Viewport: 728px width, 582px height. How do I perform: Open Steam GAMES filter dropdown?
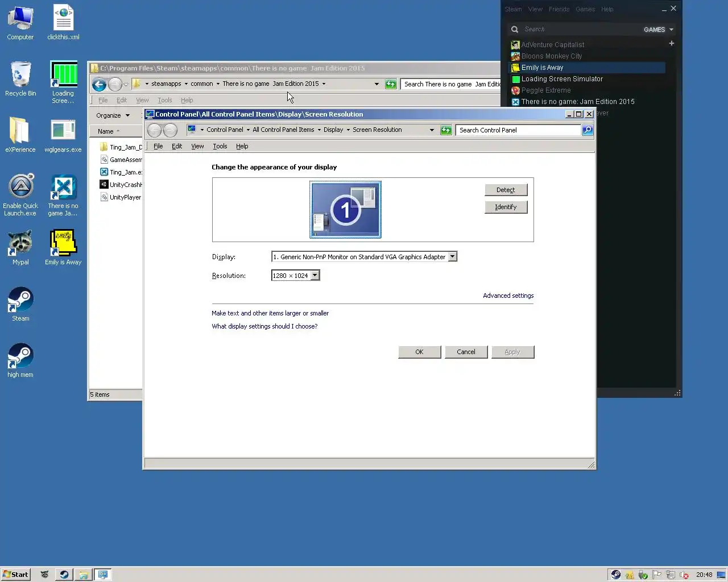click(659, 30)
